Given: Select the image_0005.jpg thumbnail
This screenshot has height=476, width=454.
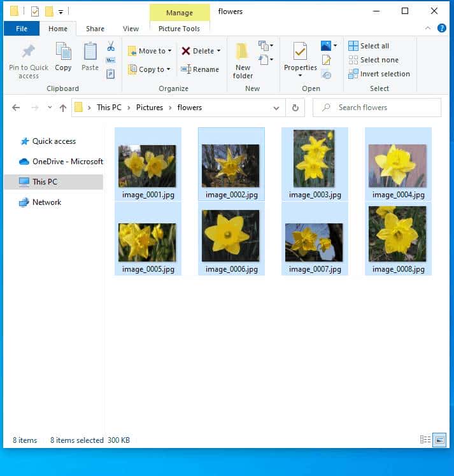Looking at the screenshot, I should point(148,239).
